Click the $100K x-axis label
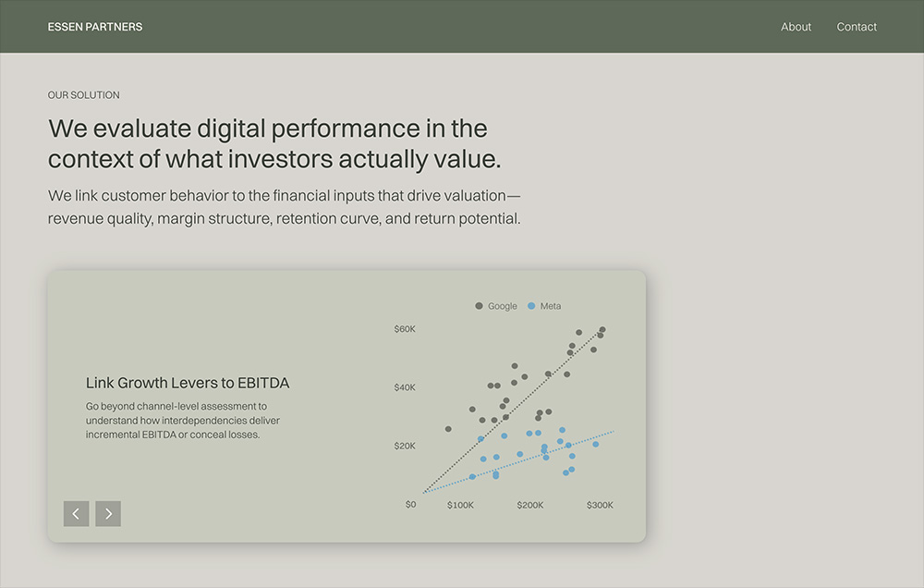Image resolution: width=924 pixels, height=588 pixels. (460, 505)
